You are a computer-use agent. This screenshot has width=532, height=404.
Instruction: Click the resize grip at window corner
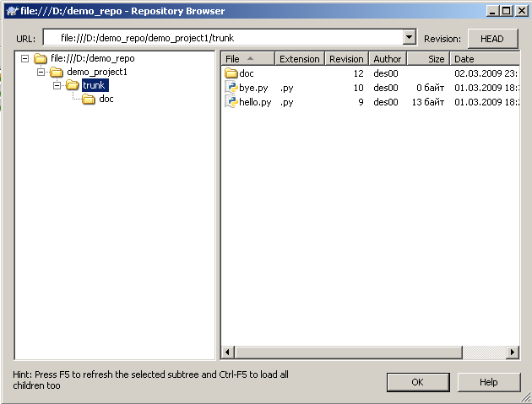(x=525, y=397)
